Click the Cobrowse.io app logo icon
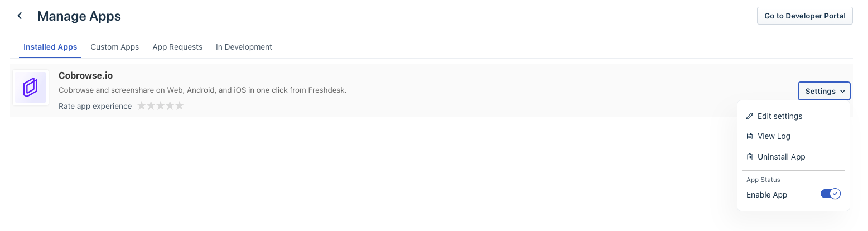The image size is (868, 231). click(30, 88)
